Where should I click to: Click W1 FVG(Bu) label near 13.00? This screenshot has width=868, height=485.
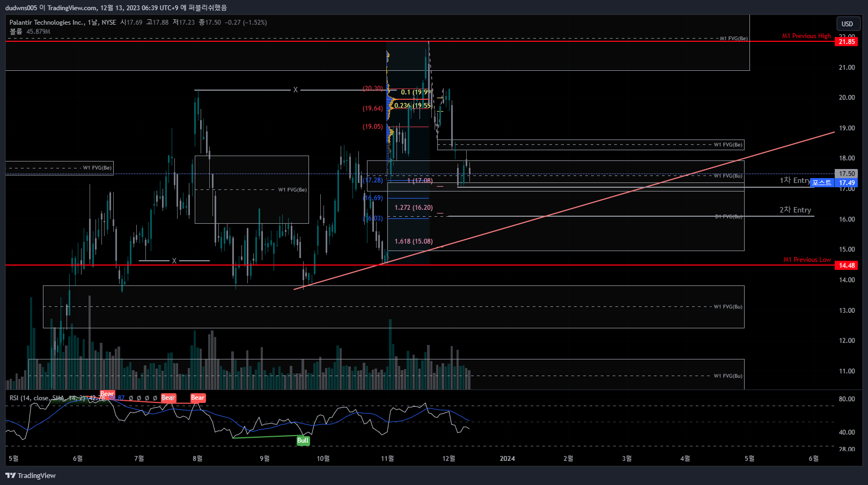click(728, 307)
